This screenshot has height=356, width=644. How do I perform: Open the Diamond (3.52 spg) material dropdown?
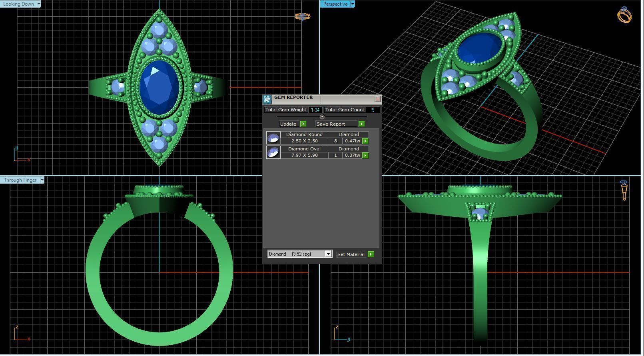(300, 254)
